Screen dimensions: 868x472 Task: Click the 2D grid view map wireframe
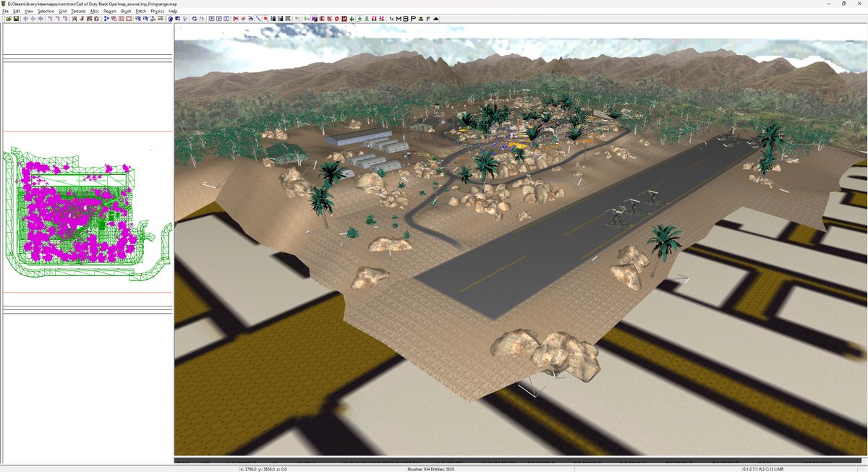(x=87, y=212)
